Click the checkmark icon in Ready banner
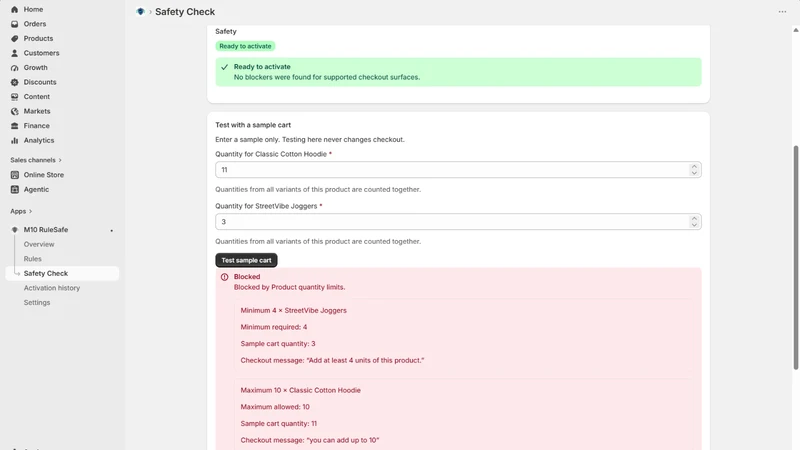This screenshot has height=450, width=800. (x=224, y=67)
